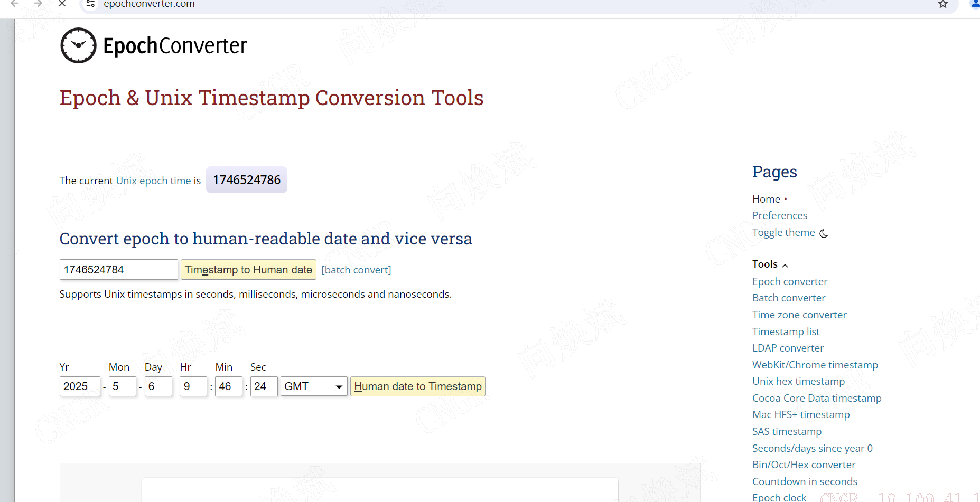
Task: Collapse the Tools section chevron
Action: pos(785,265)
